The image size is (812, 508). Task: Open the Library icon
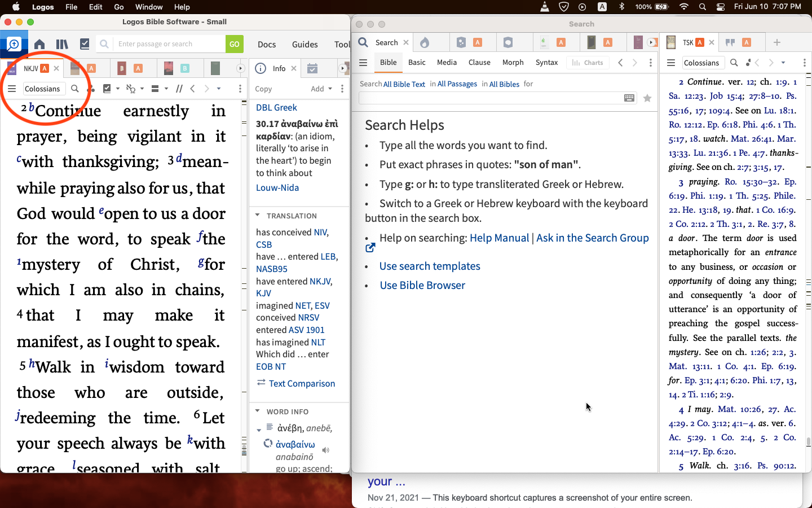coord(62,44)
